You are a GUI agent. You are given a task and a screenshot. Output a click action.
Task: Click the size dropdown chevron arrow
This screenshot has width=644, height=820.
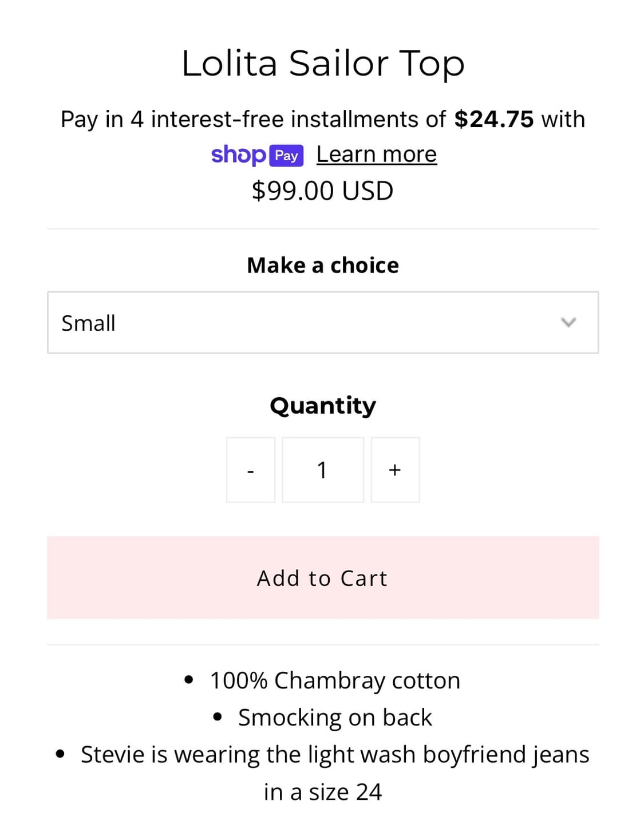568,322
